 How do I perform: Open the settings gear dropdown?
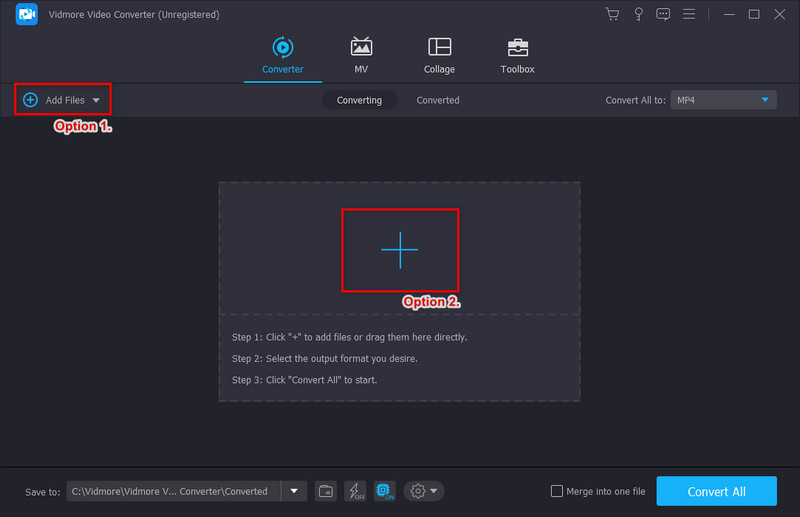(x=424, y=491)
